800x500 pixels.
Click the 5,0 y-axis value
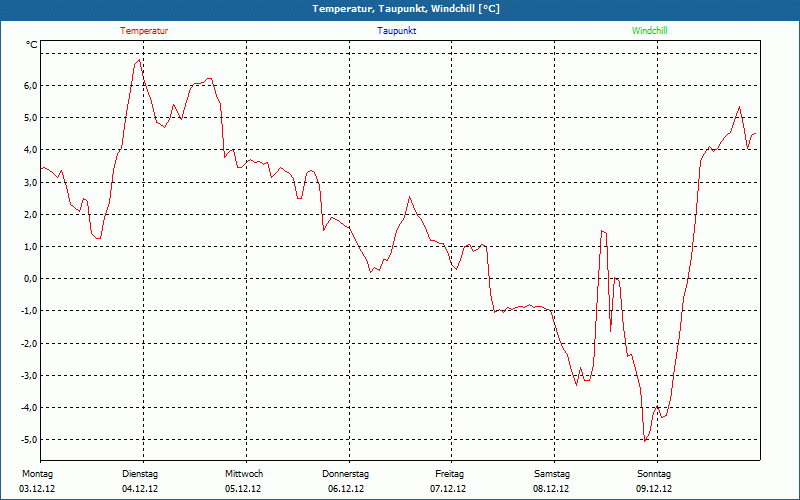31,118
